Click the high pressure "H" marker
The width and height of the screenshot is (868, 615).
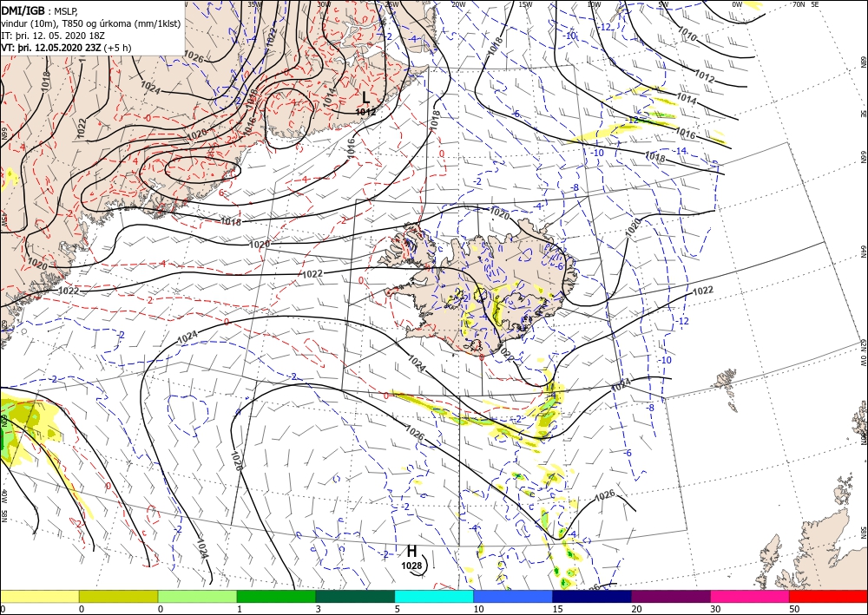point(411,551)
